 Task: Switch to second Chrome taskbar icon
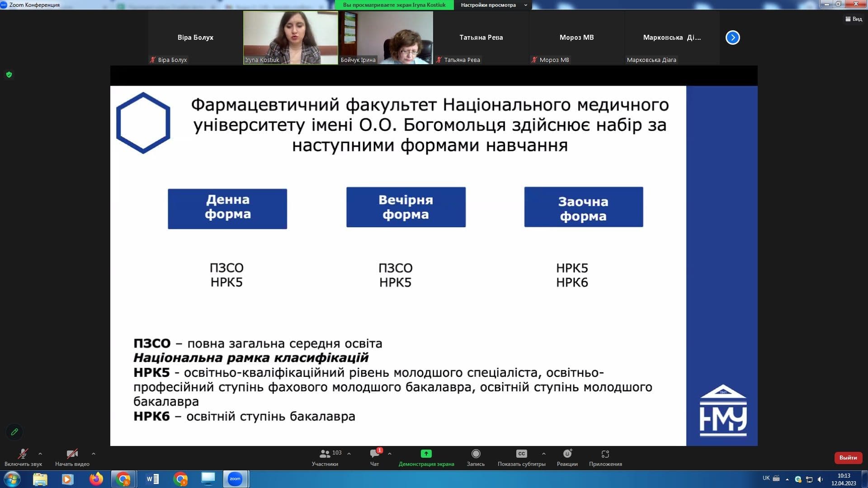coord(180,479)
